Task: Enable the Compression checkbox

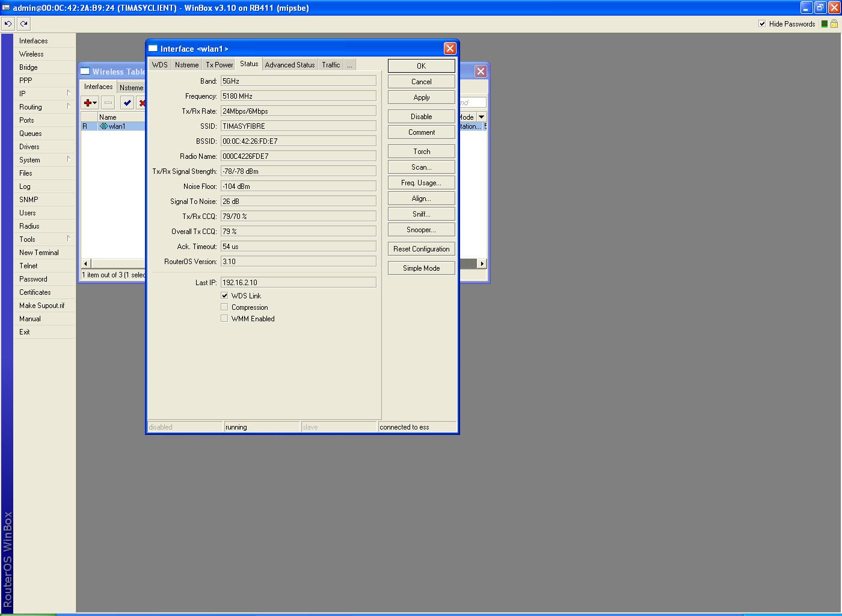Action: (224, 307)
